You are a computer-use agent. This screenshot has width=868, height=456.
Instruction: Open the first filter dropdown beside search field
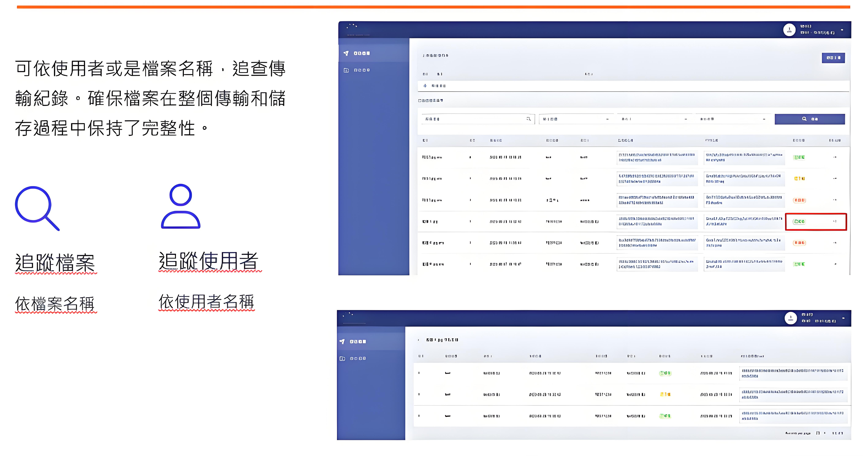[x=577, y=119]
